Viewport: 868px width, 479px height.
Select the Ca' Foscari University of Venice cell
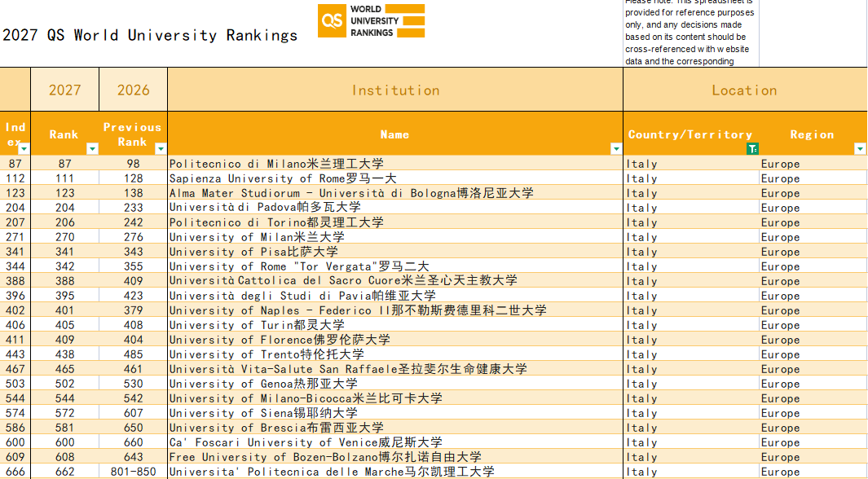(x=395, y=442)
